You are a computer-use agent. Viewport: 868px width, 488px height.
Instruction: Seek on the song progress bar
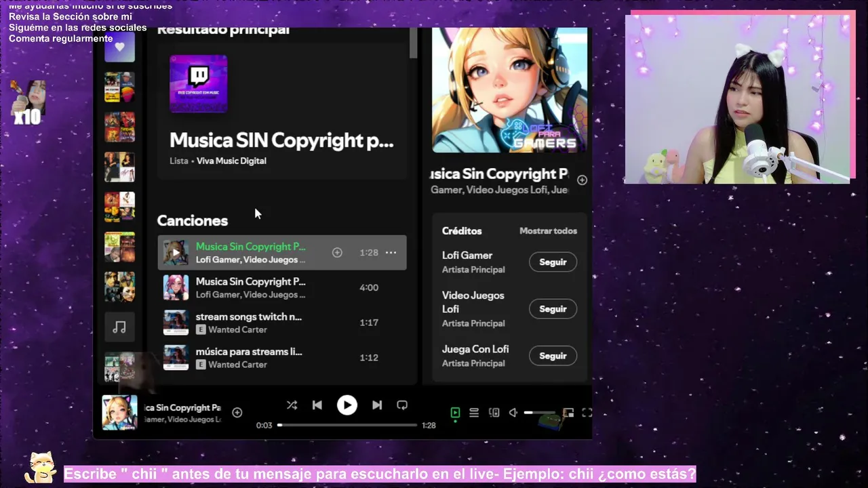point(347,425)
